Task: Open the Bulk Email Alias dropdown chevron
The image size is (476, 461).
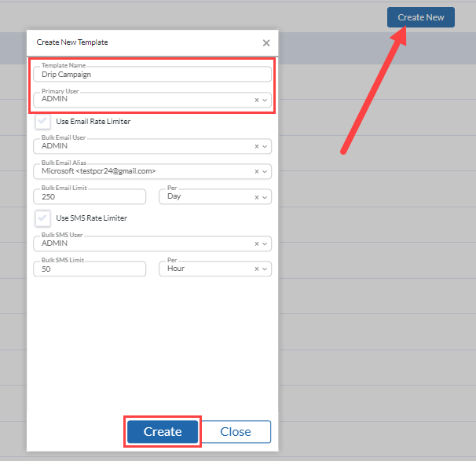Action: tap(265, 172)
